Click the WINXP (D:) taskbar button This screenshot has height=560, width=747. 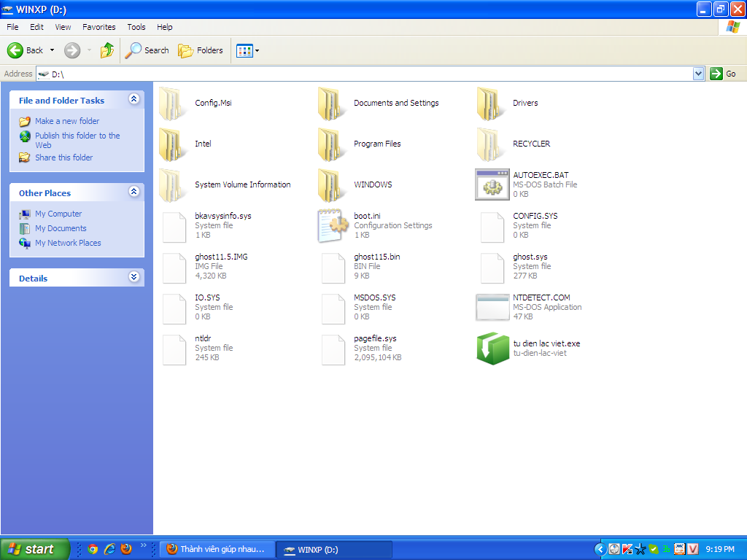click(334, 550)
